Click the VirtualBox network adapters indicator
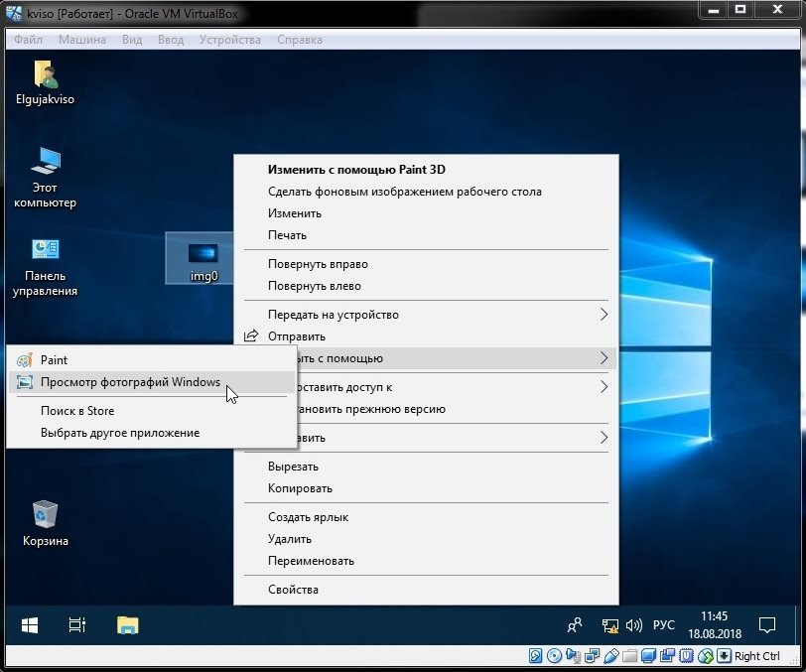The height and width of the screenshot is (672, 806). tap(592, 656)
